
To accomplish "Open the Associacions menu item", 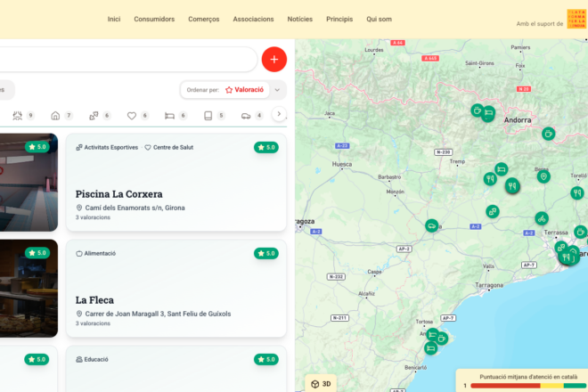I will 253,19.
